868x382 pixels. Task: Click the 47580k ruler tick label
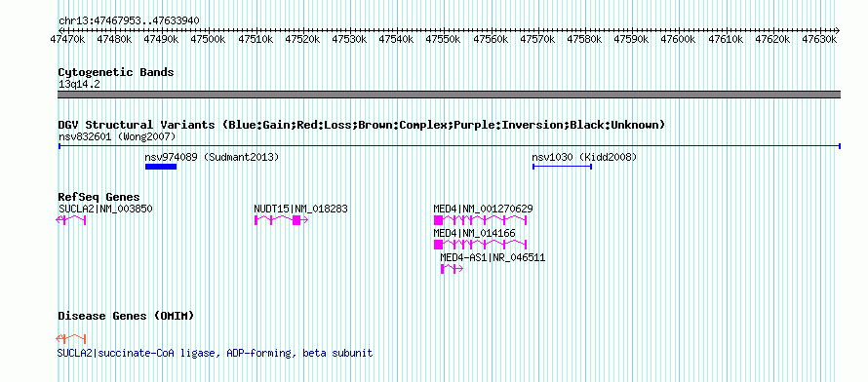pyautogui.click(x=584, y=39)
